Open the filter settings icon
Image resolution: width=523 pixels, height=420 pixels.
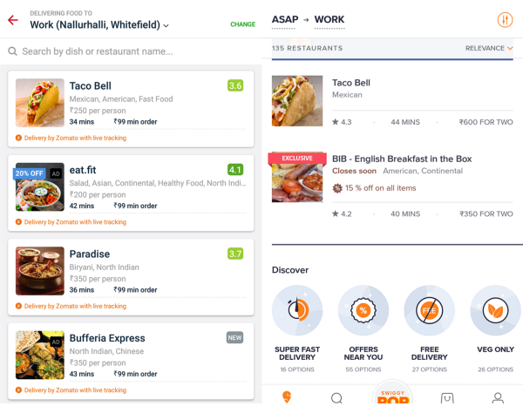[505, 20]
